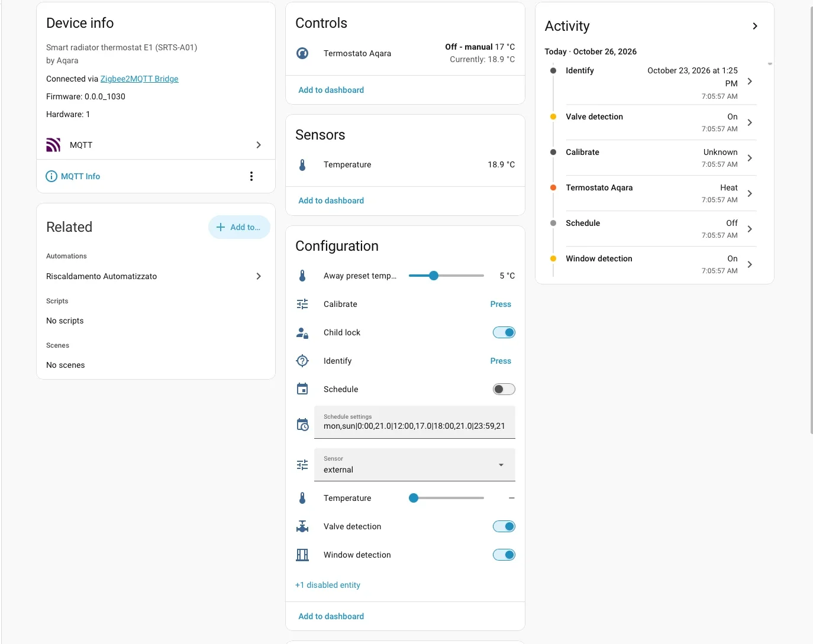Click the Window detection window icon

point(302,555)
